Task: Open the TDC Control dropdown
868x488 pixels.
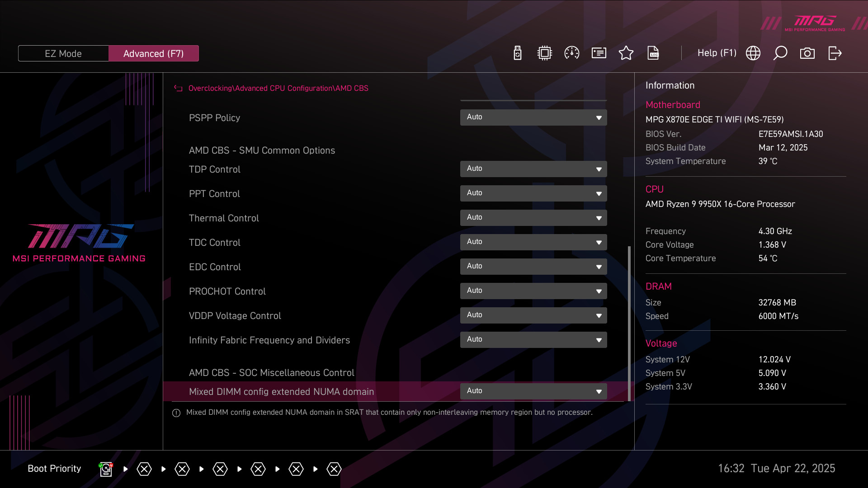Action: (533, 242)
